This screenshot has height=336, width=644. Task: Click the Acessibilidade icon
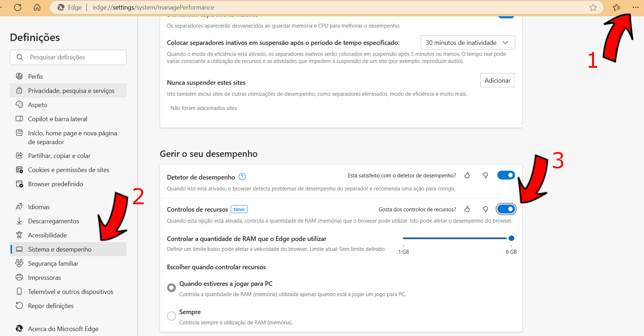(x=19, y=235)
